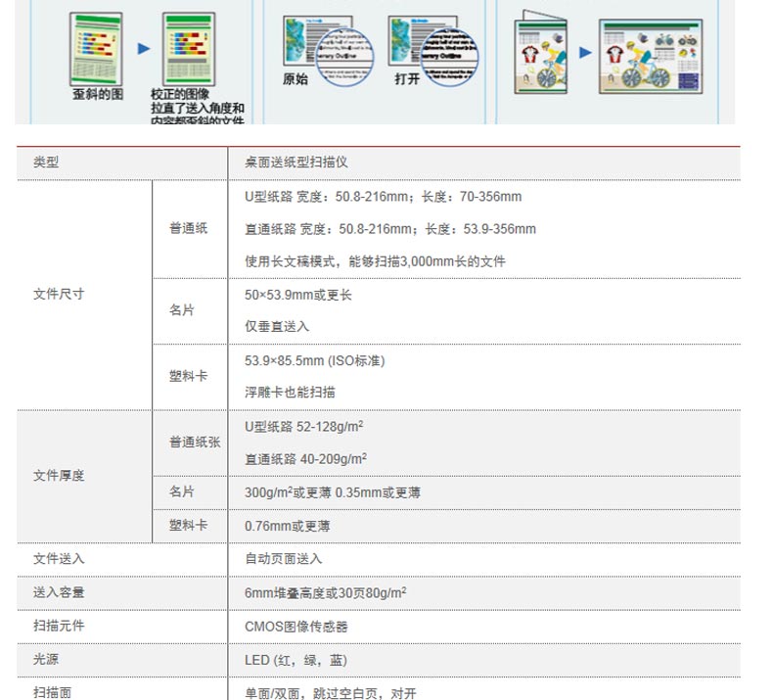Screen dimensions: 773x700
Task: Click blue arrow beside the folded brochure
Action: pos(585,52)
